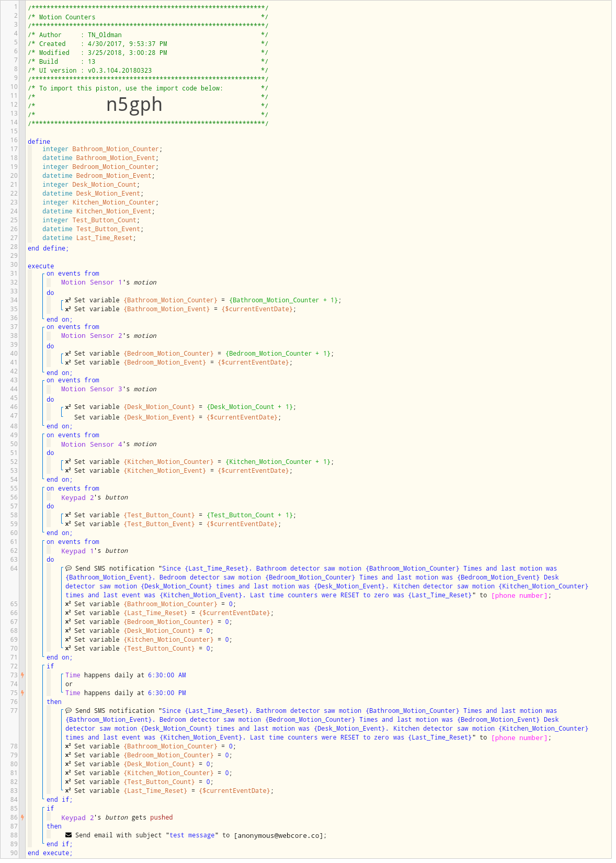Click the 'end execute;' statement
The height and width of the screenshot is (863, 616).
coord(50,853)
